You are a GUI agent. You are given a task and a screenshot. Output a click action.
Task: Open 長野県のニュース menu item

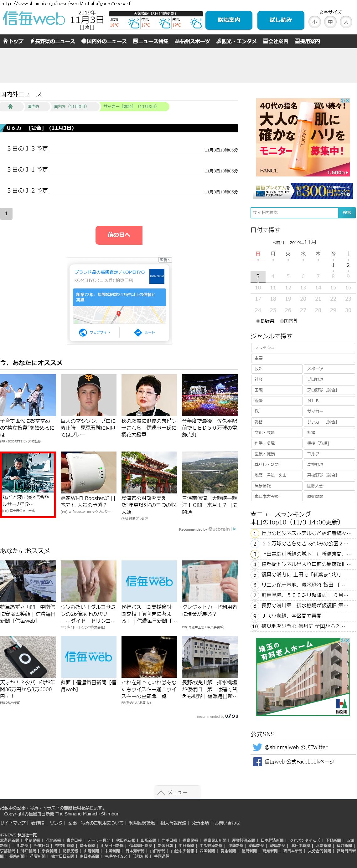[x=53, y=41]
